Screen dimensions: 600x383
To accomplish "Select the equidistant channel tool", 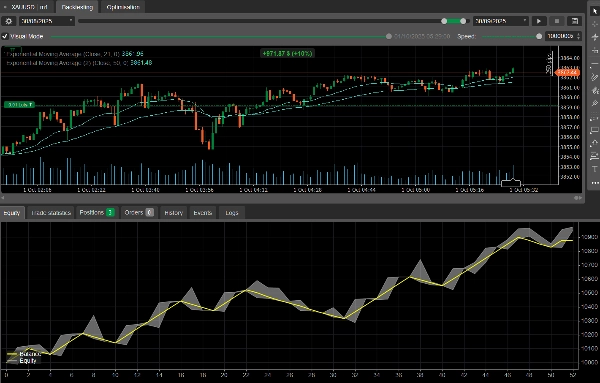I will point(594,156).
